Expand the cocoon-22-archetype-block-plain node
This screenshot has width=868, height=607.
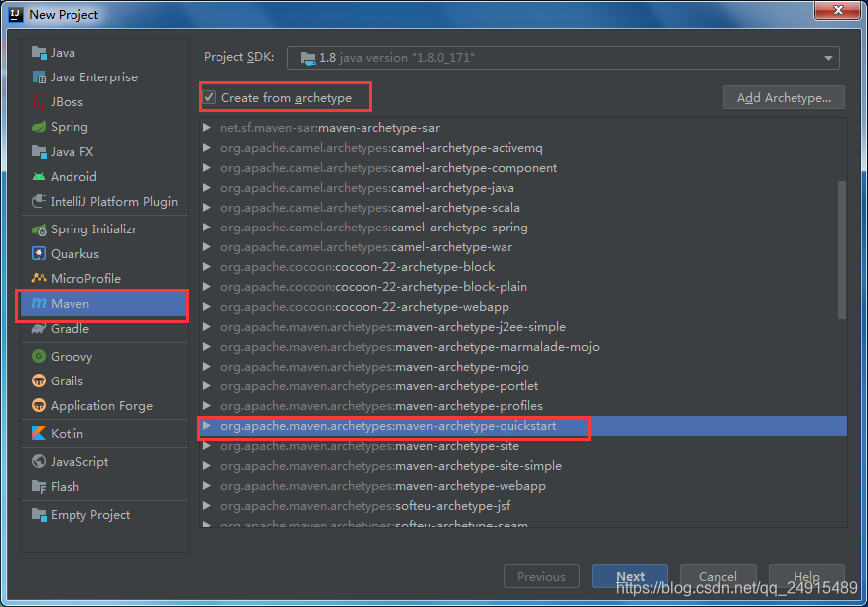click(x=207, y=287)
